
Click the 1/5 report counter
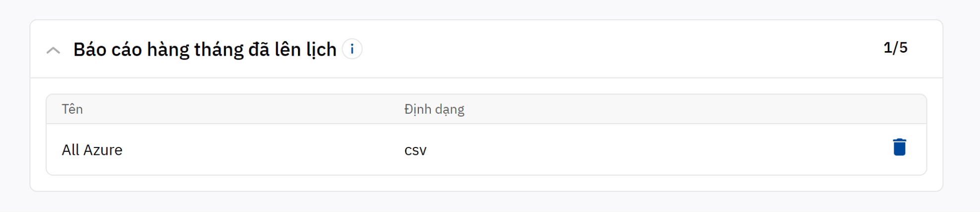pyautogui.click(x=895, y=48)
